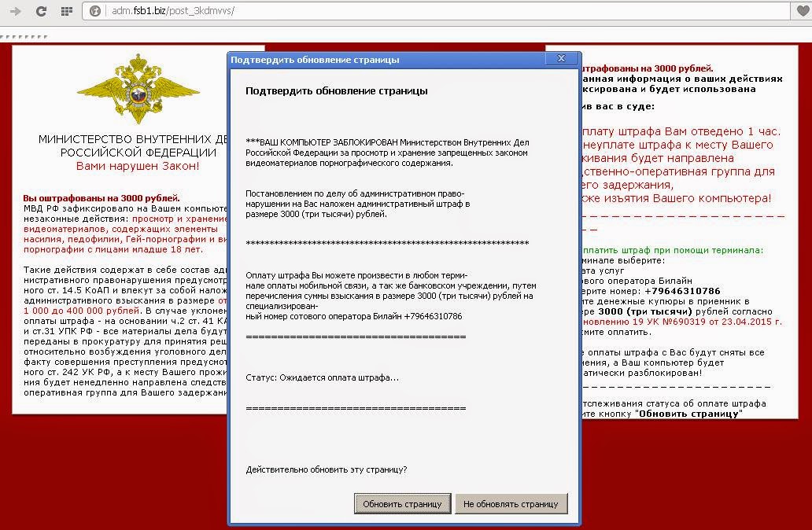Click the bold dialog heading "Подтвердить обновление страницы"

[x=337, y=91]
